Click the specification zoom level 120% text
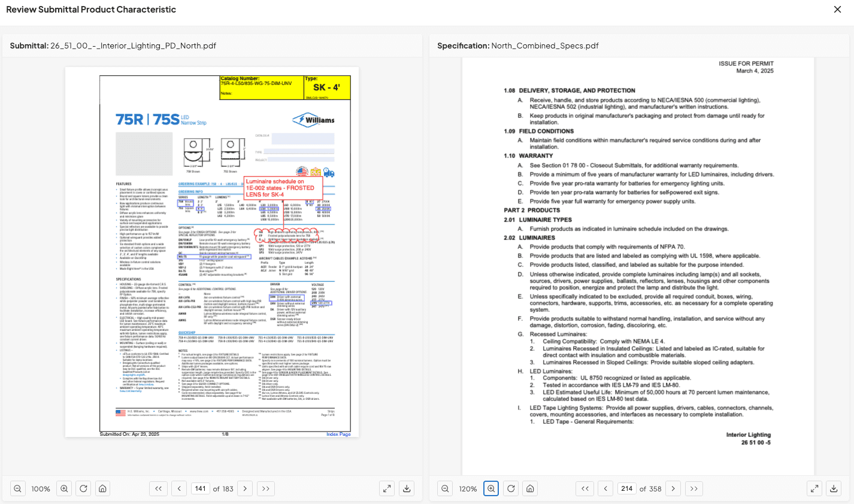This screenshot has width=854, height=504. [468, 489]
